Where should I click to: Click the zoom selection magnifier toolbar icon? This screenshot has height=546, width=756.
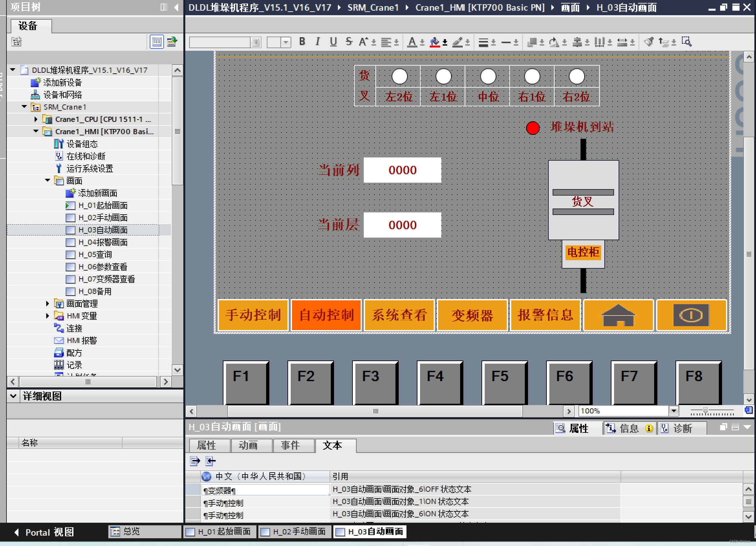coord(686,42)
